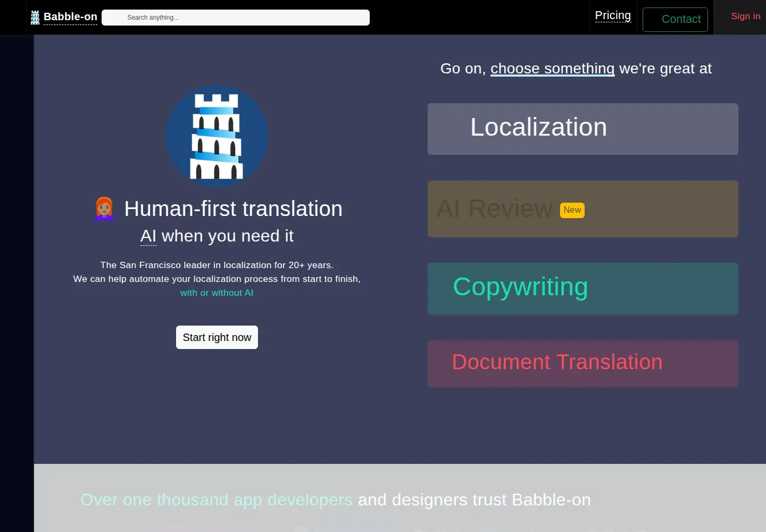This screenshot has width=766, height=532.
Task: Select the Localization service card
Action: pos(583,129)
